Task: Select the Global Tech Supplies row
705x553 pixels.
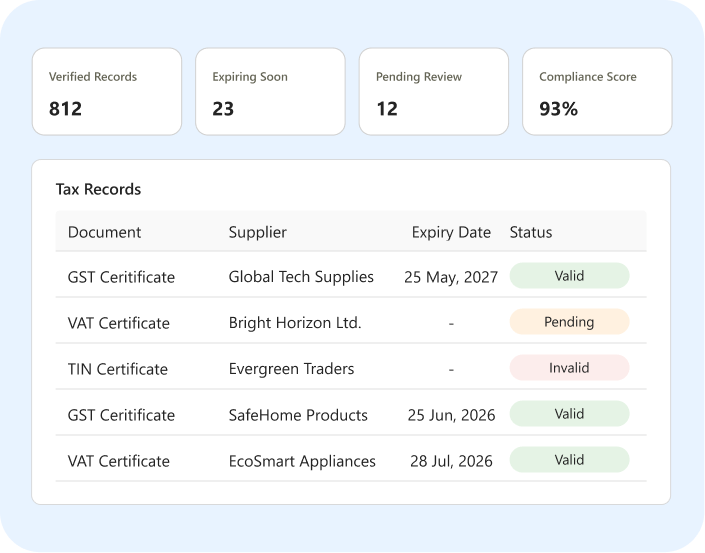Action: tap(351, 275)
